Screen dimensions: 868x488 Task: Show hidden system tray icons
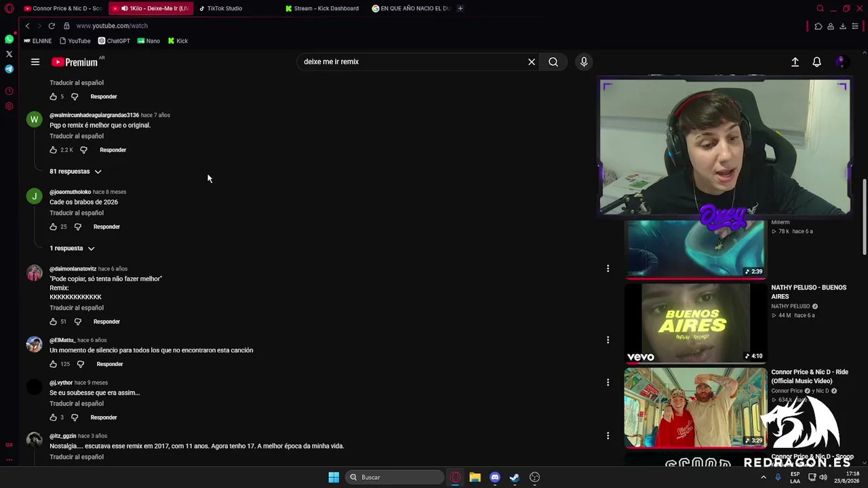pyautogui.click(x=764, y=477)
